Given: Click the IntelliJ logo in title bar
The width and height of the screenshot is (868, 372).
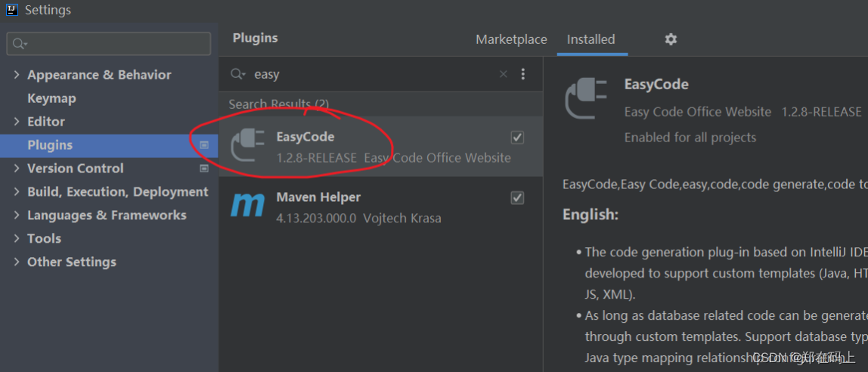Looking at the screenshot, I should click(x=12, y=10).
